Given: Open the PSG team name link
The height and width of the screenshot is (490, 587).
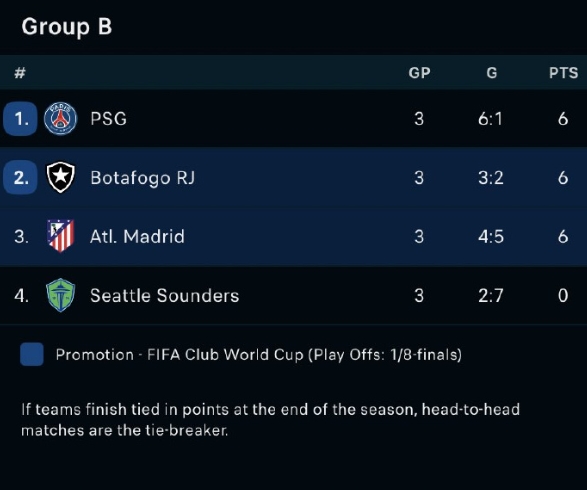Looking at the screenshot, I should pos(109,119).
